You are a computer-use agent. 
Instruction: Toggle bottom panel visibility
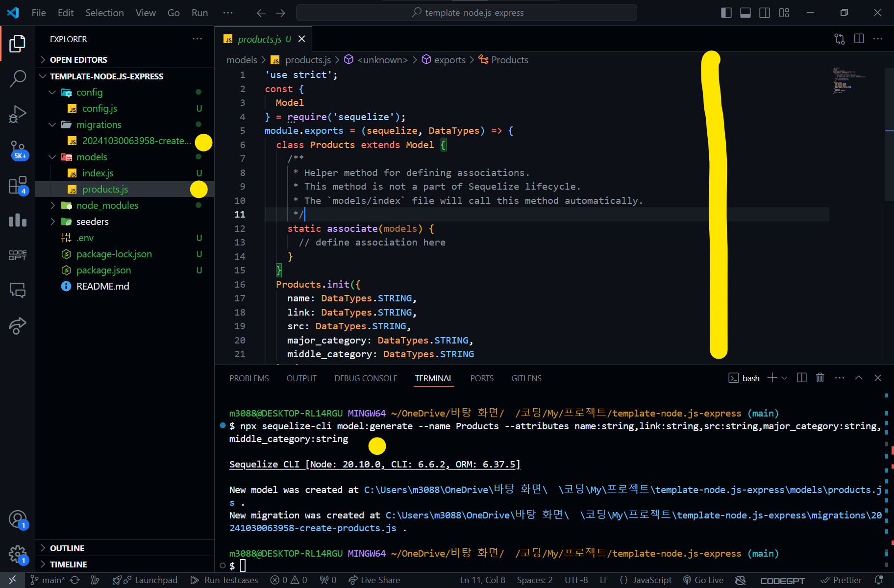coord(745,13)
